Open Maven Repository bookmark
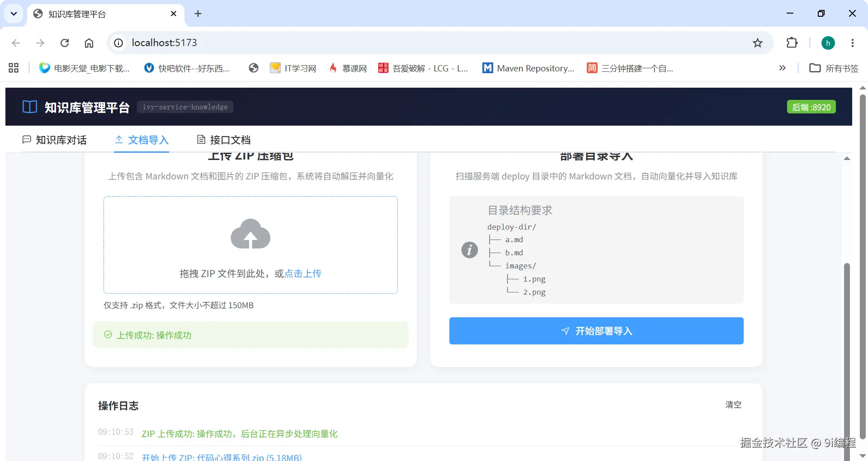This screenshot has height=461, width=868. (528, 68)
